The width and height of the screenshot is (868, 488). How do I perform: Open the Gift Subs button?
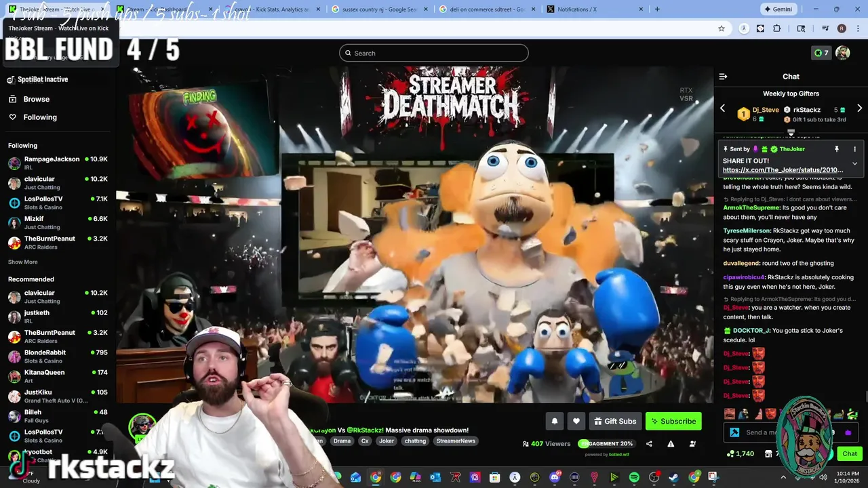point(615,422)
